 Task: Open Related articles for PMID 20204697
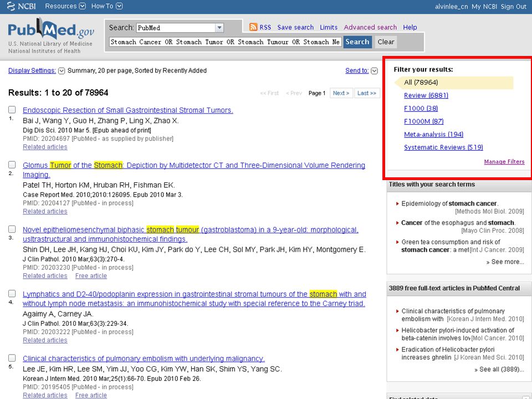(45, 147)
